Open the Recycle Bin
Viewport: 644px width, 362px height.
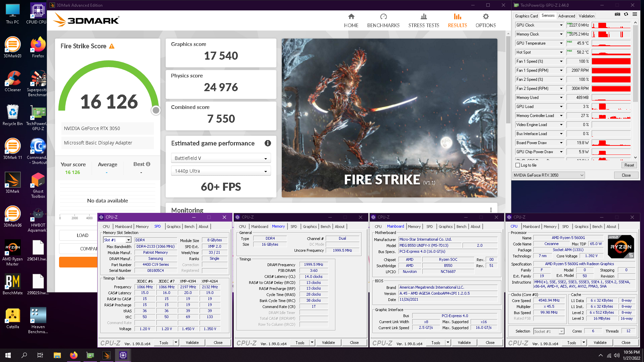click(x=12, y=115)
